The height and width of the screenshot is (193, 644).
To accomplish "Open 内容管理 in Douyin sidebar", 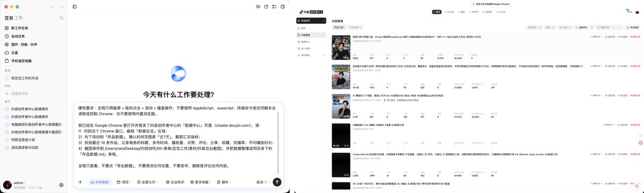I will pyautogui.click(x=311, y=35).
